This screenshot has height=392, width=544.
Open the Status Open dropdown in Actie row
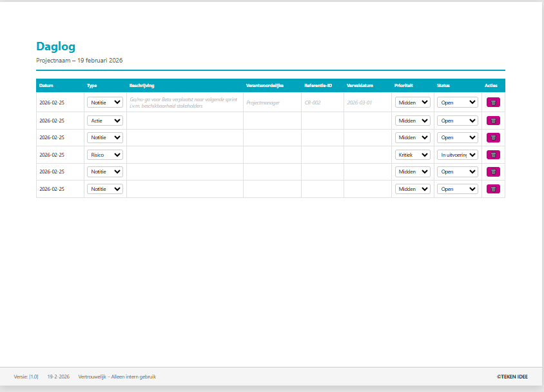coord(457,121)
